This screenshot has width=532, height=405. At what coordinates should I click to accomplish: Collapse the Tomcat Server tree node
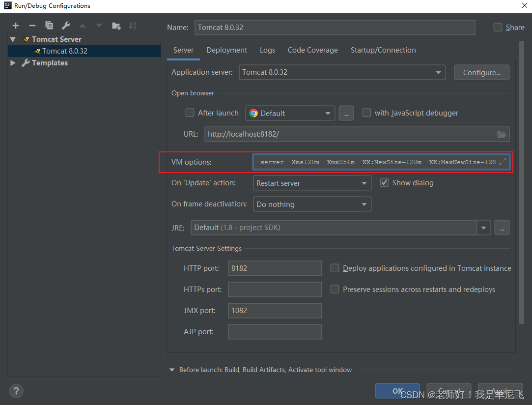click(x=13, y=39)
